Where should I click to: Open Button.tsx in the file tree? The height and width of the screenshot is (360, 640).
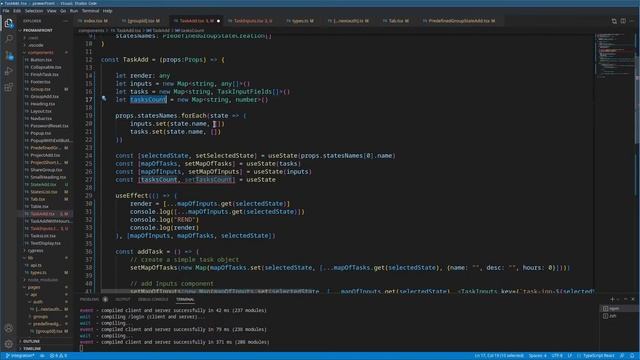pos(41,60)
